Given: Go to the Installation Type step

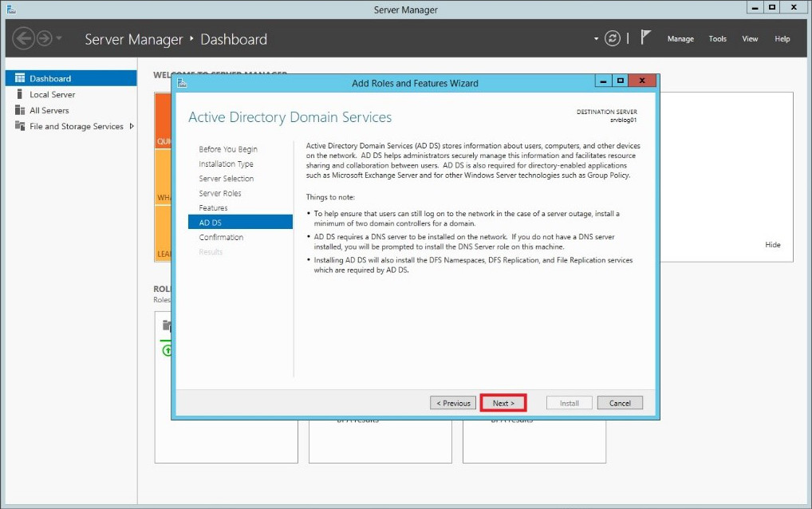Looking at the screenshot, I should [x=226, y=164].
